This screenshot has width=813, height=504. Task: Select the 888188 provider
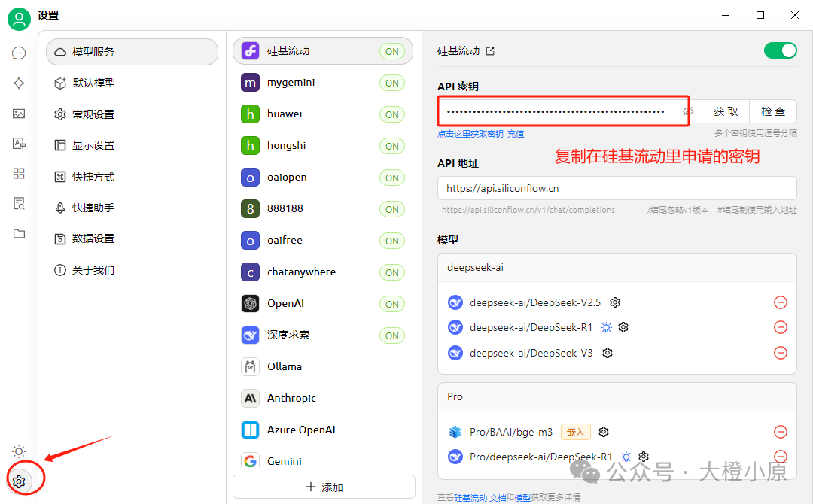click(323, 209)
